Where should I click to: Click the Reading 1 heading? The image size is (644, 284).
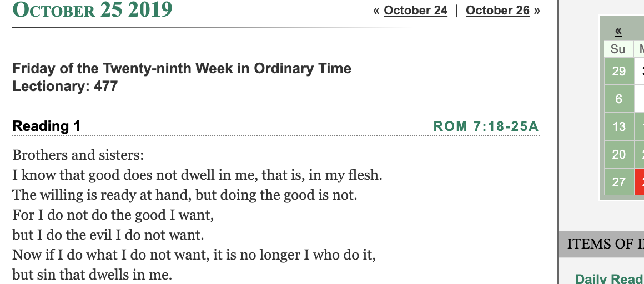tap(47, 126)
